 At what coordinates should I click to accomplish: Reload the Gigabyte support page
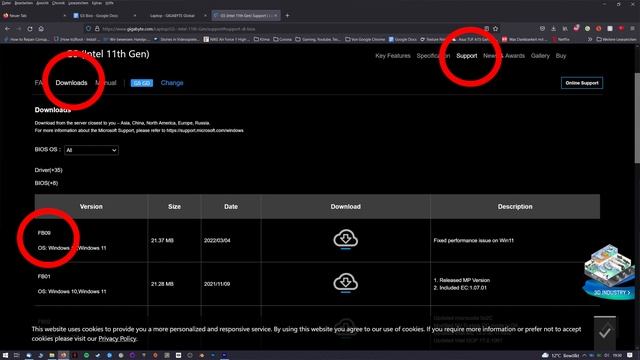pyautogui.click(x=30, y=29)
